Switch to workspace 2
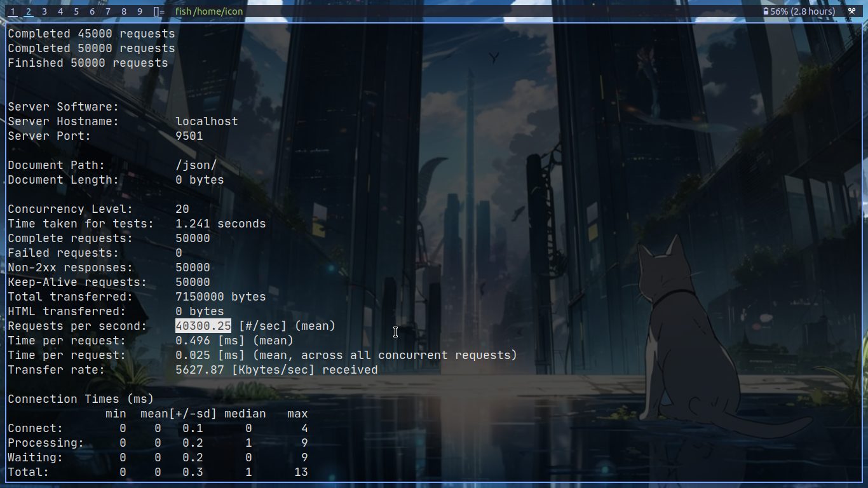Image resolution: width=868 pixels, height=488 pixels. coord(29,11)
